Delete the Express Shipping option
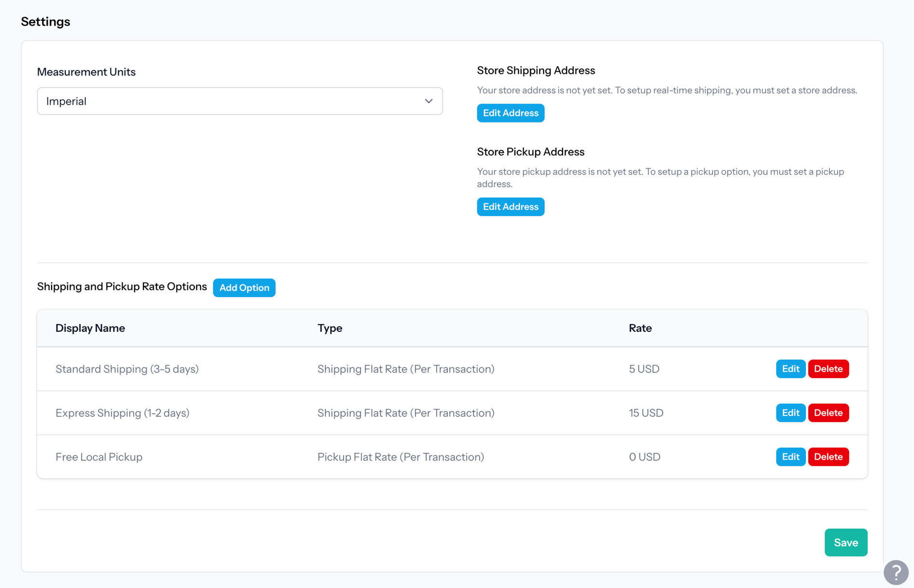Screen dimensions: 914x588 coord(828,412)
